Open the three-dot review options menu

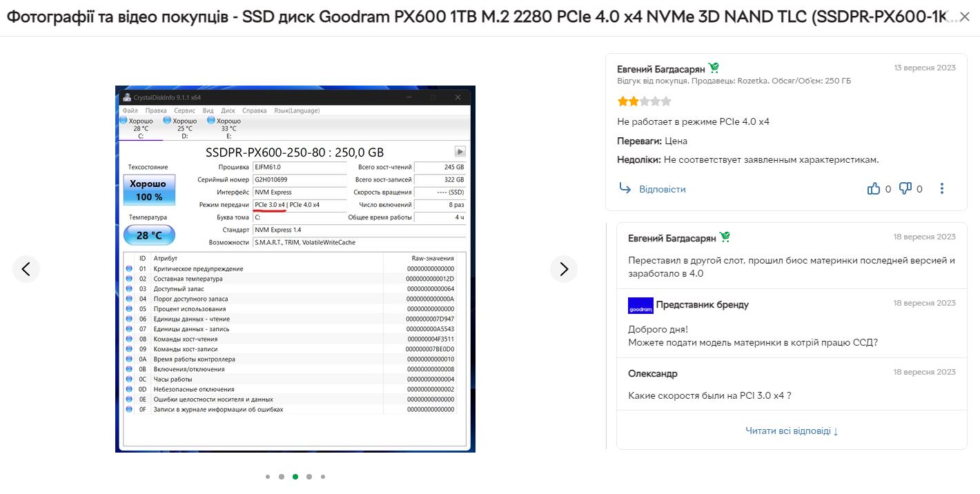[x=942, y=188]
